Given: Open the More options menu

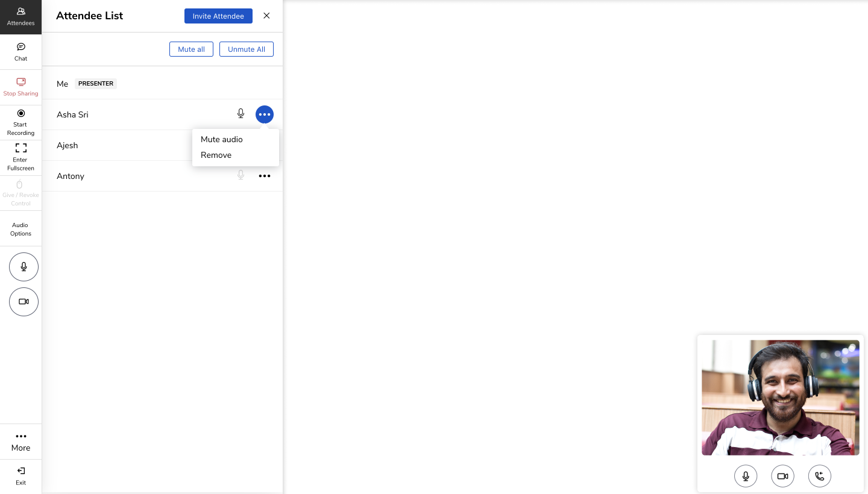Looking at the screenshot, I should (x=20, y=442).
